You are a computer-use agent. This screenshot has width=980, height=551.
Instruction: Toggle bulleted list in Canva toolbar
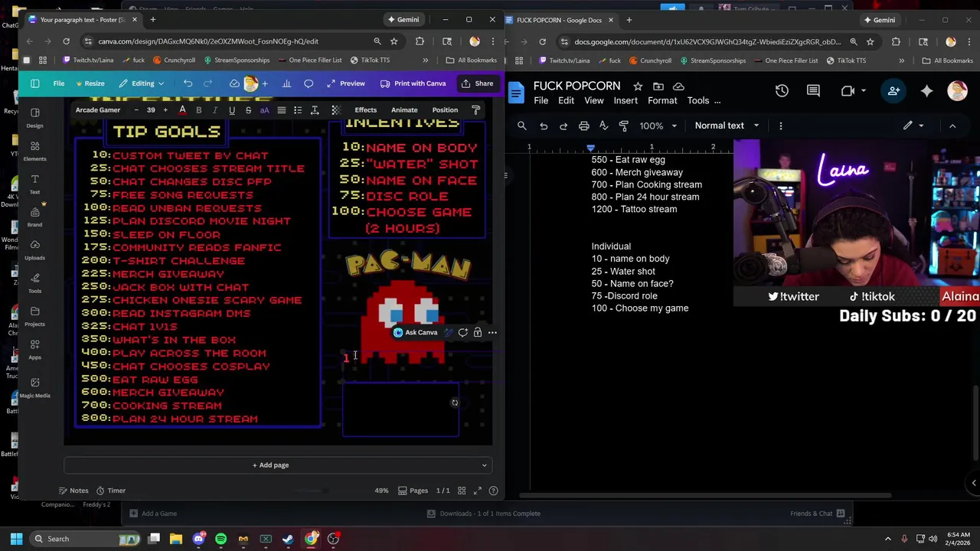click(x=298, y=110)
